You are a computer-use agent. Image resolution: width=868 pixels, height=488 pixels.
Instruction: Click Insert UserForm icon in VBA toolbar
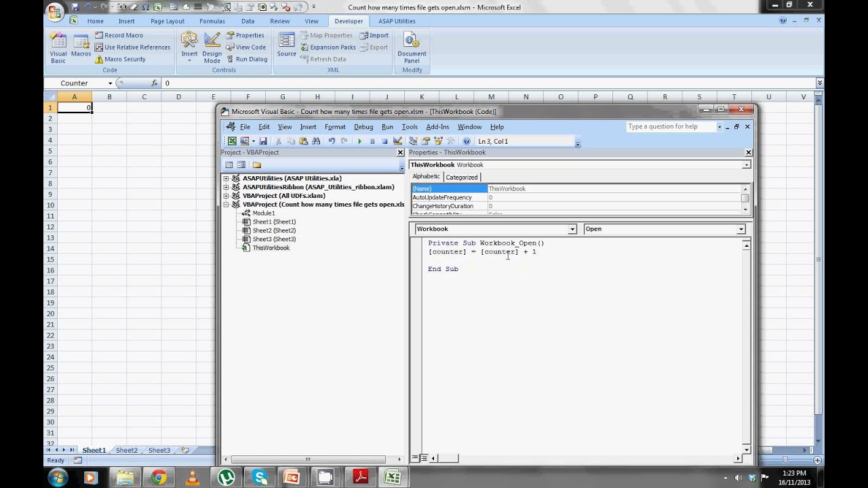click(244, 141)
